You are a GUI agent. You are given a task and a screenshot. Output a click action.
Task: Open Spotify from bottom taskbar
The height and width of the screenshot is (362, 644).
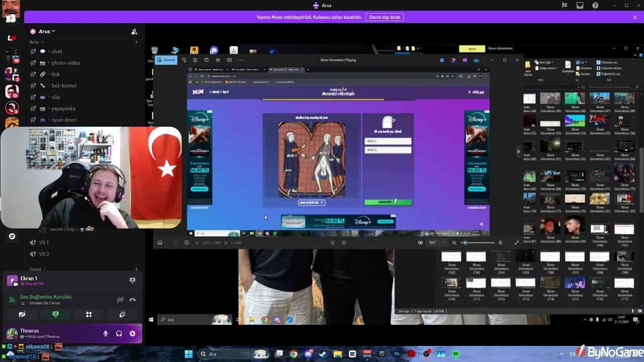455,354
